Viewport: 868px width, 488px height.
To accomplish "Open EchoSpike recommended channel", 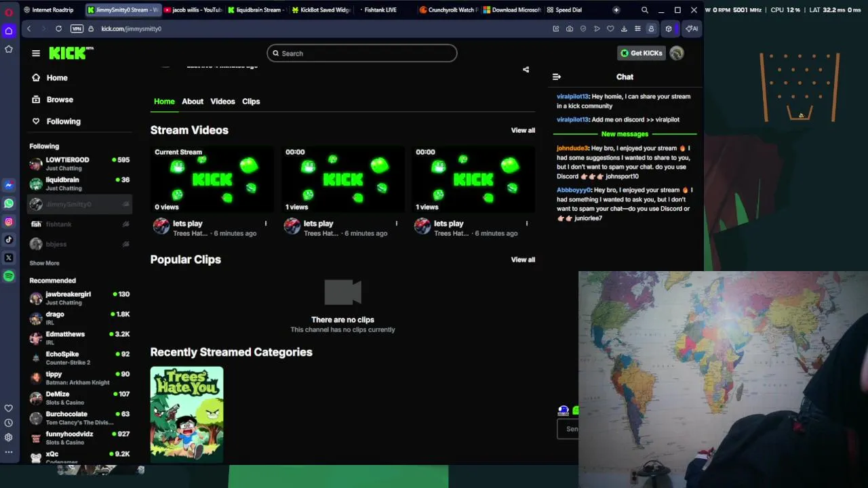I will 79,358.
